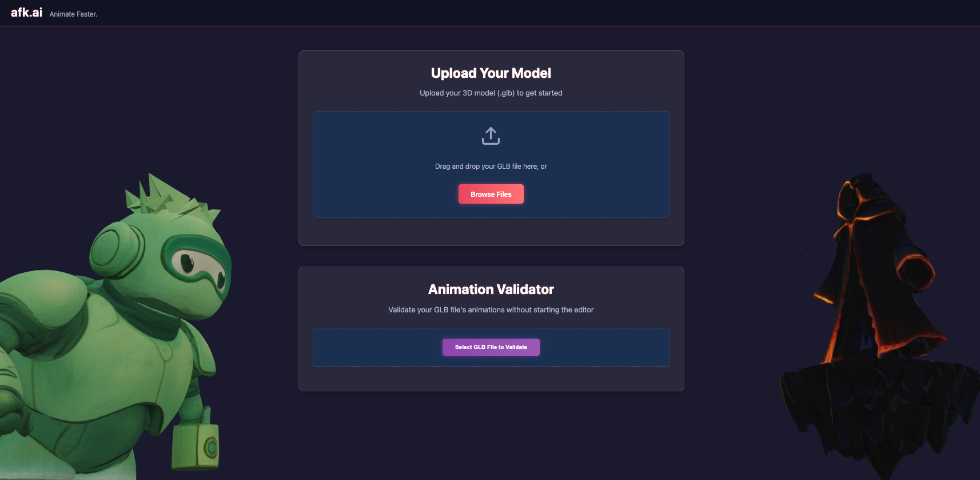The image size is (980, 480).
Task: Click the Browse Files button
Action: coord(491,194)
